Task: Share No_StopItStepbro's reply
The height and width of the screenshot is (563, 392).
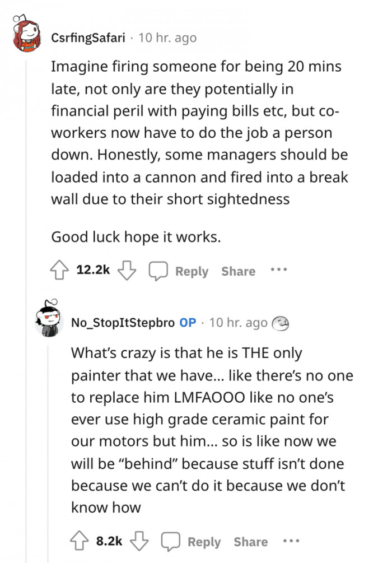Action: click(x=250, y=542)
